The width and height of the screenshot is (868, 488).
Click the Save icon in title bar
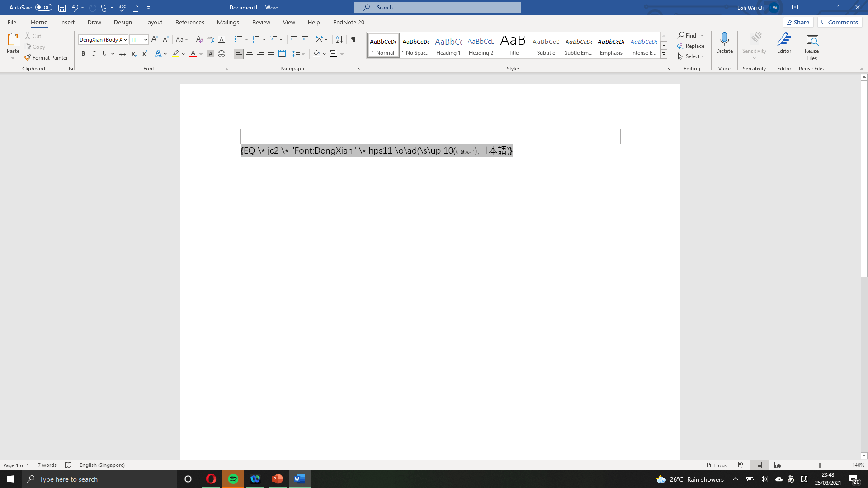(62, 8)
